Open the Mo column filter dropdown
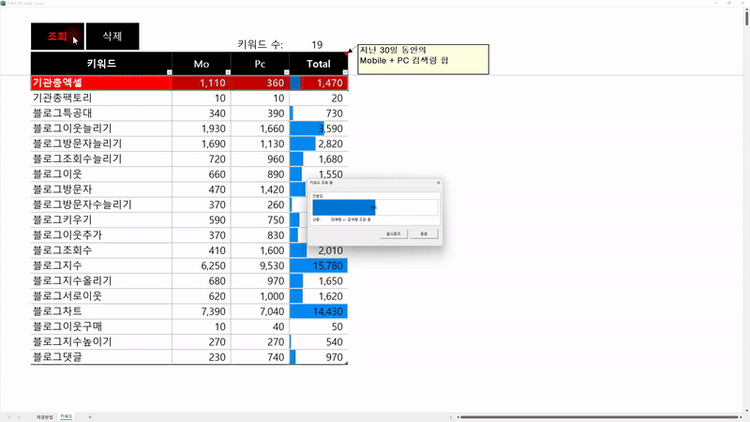 (x=228, y=72)
